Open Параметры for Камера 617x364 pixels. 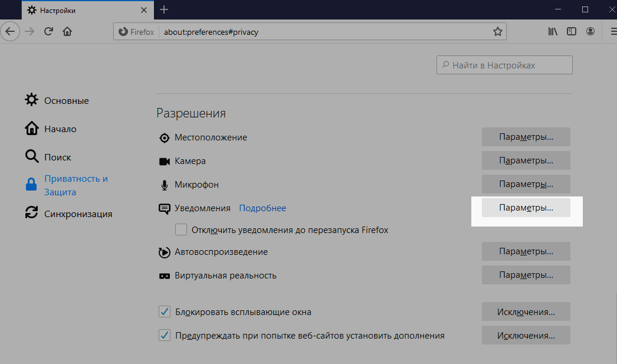[526, 160]
